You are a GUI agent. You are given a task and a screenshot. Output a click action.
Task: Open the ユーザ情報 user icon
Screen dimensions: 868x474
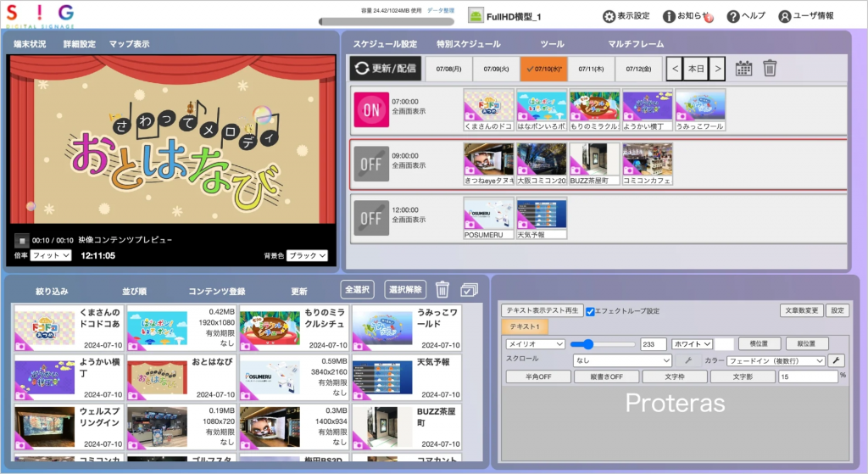[784, 17]
